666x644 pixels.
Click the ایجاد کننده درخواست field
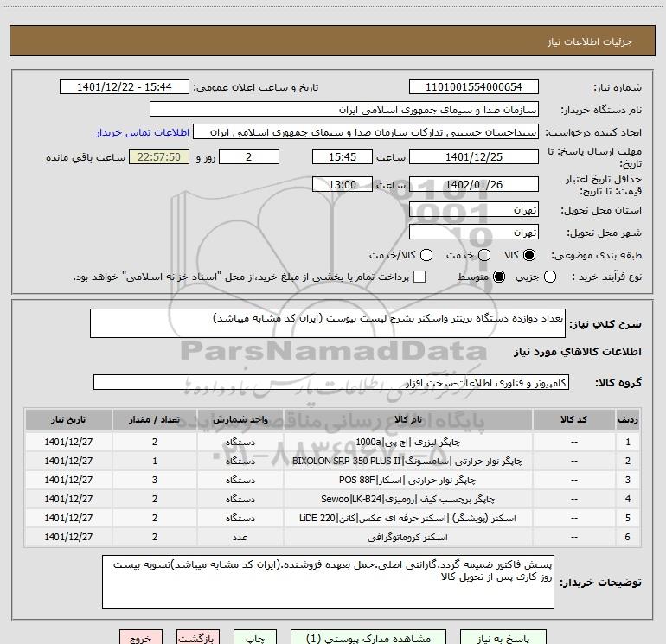pos(366,131)
